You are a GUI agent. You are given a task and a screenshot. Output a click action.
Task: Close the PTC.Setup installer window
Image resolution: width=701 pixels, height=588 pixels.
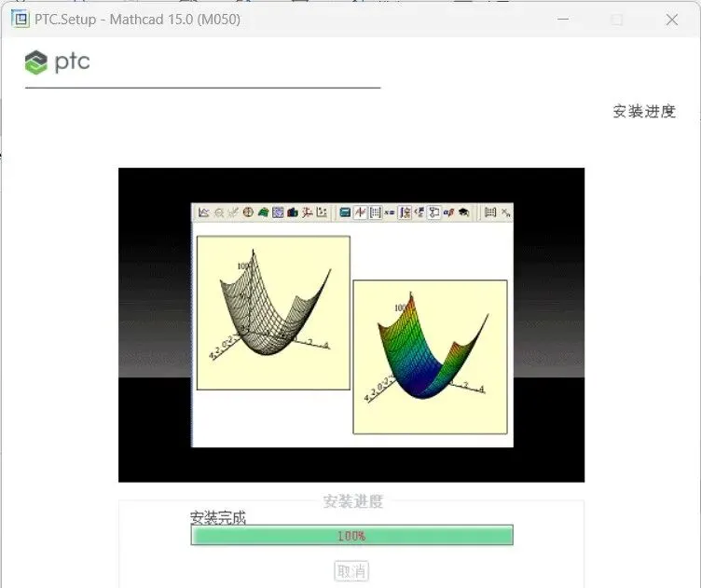point(671,20)
